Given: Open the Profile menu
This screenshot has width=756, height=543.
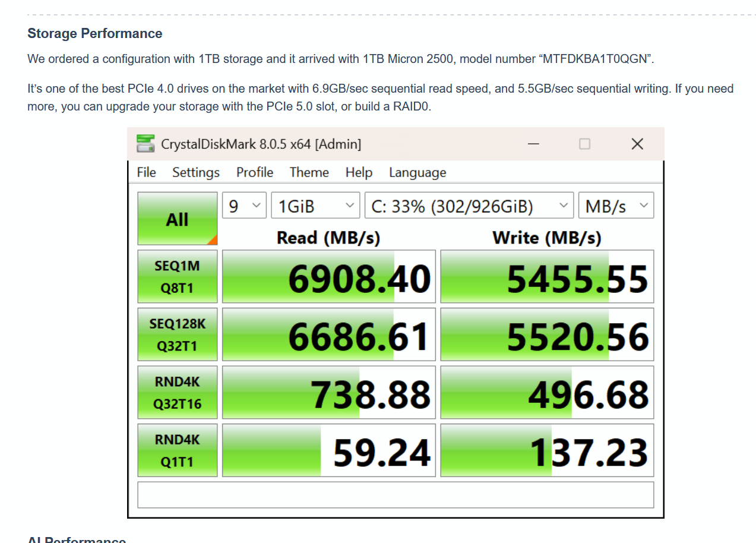Looking at the screenshot, I should click(x=255, y=172).
